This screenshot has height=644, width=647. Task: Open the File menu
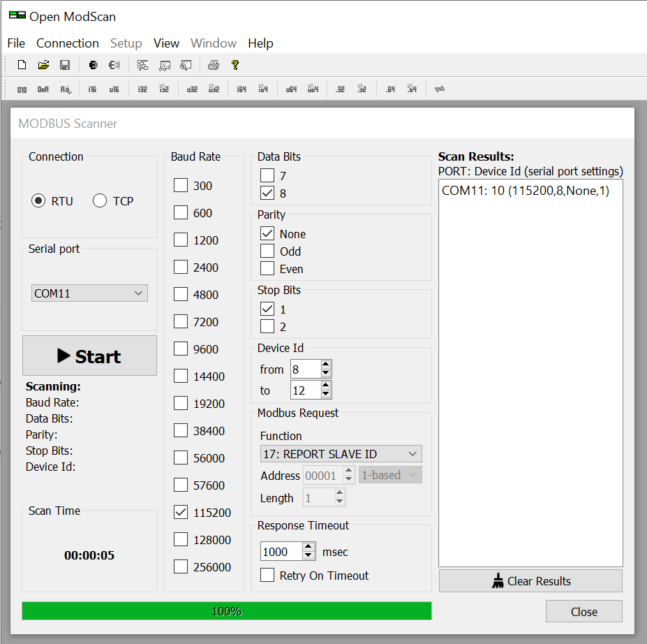pos(16,43)
